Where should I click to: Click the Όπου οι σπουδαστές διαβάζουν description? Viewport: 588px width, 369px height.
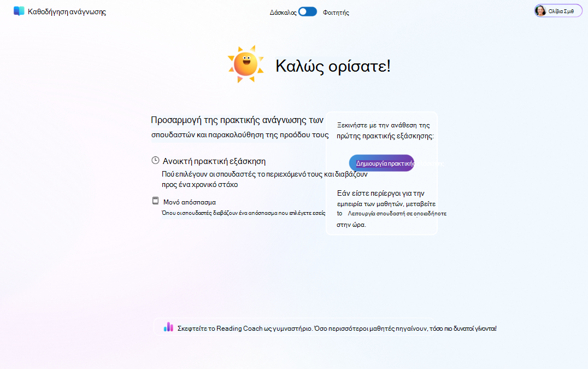click(x=243, y=213)
